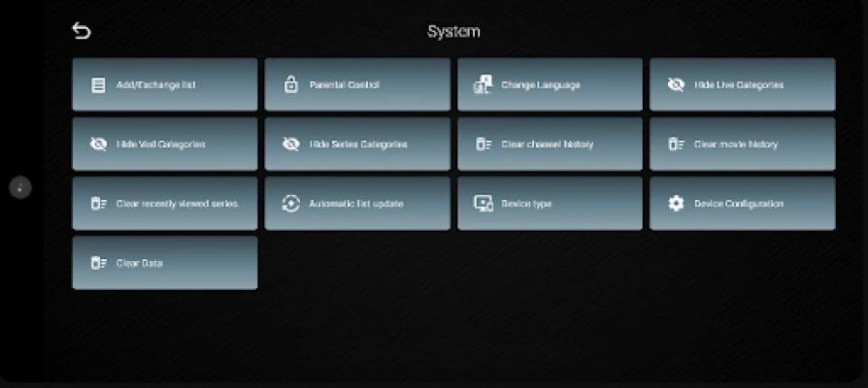The height and width of the screenshot is (388, 868).
Task: Go back using the top-left arrow
Action: click(x=81, y=31)
